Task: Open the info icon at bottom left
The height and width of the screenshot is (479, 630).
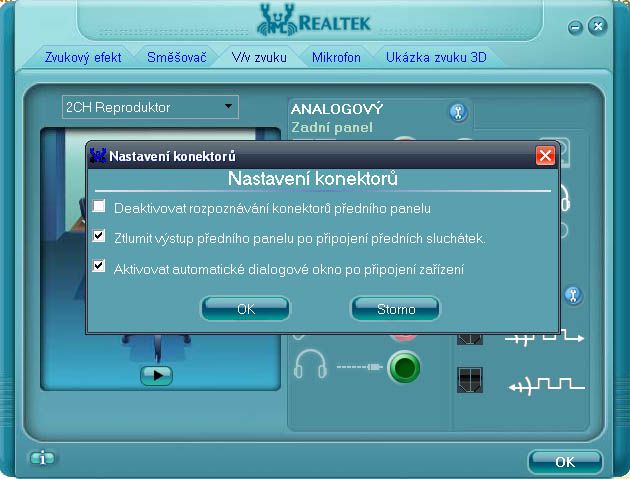Action: click(x=43, y=458)
